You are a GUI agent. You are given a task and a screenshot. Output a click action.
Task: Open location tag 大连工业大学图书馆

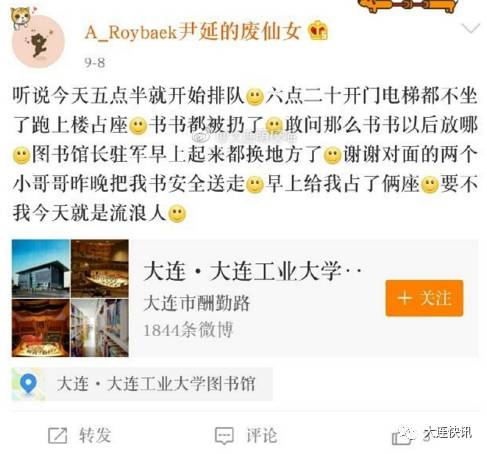click(x=156, y=384)
